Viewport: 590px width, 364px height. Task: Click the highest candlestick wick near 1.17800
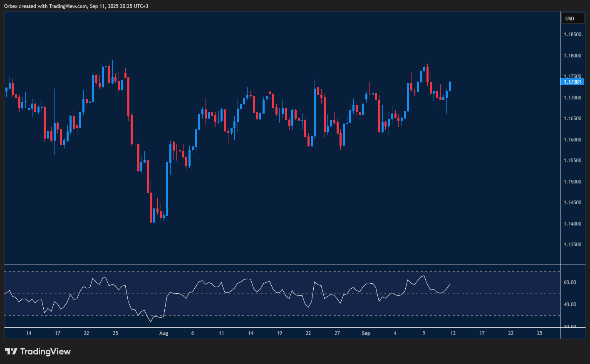coord(112,62)
